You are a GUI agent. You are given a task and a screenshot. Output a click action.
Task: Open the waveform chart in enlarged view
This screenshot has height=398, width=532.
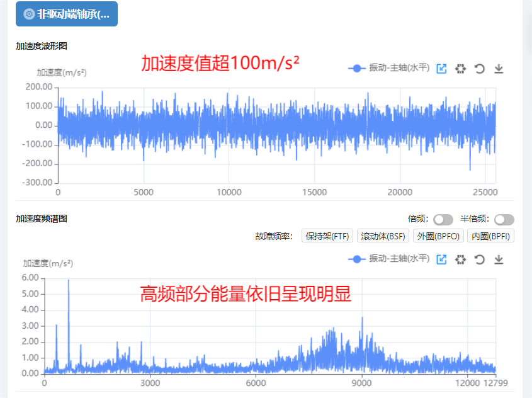coord(442,69)
